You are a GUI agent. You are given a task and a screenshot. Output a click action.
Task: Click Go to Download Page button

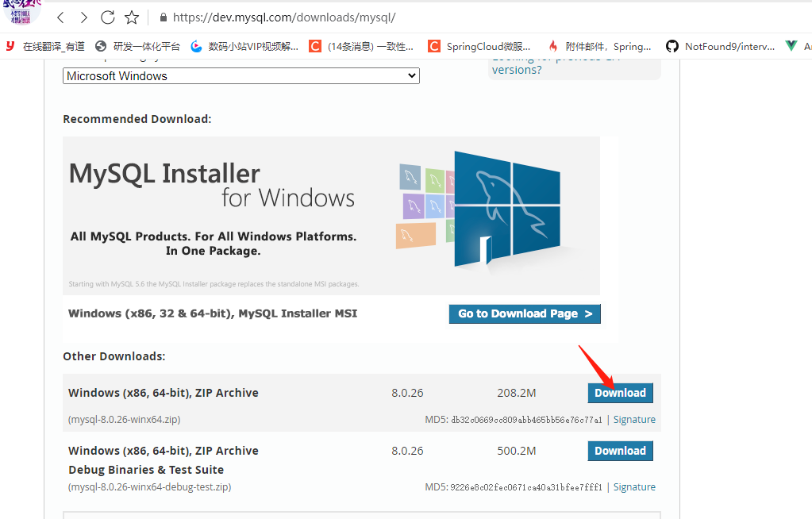[x=525, y=314]
